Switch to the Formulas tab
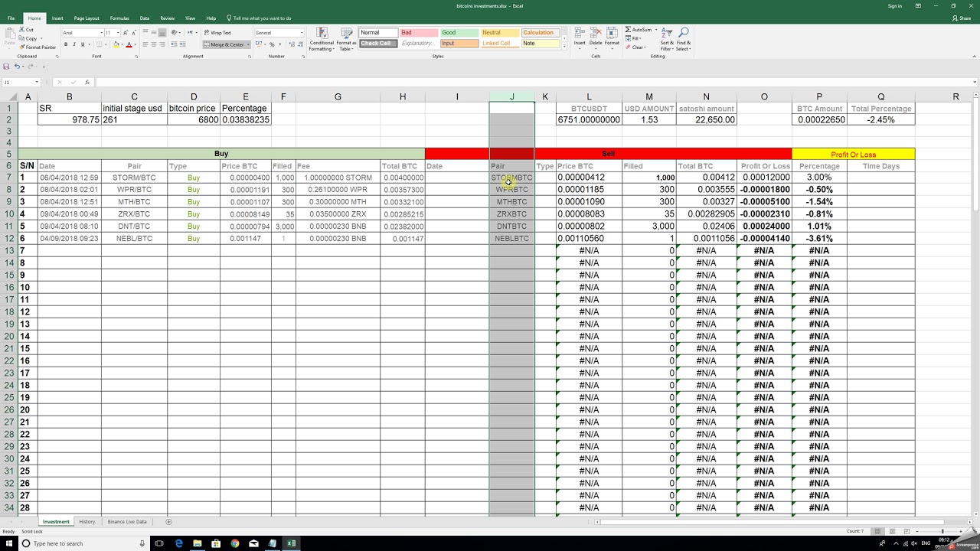Image resolution: width=980 pixels, height=551 pixels. (x=119, y=18)
